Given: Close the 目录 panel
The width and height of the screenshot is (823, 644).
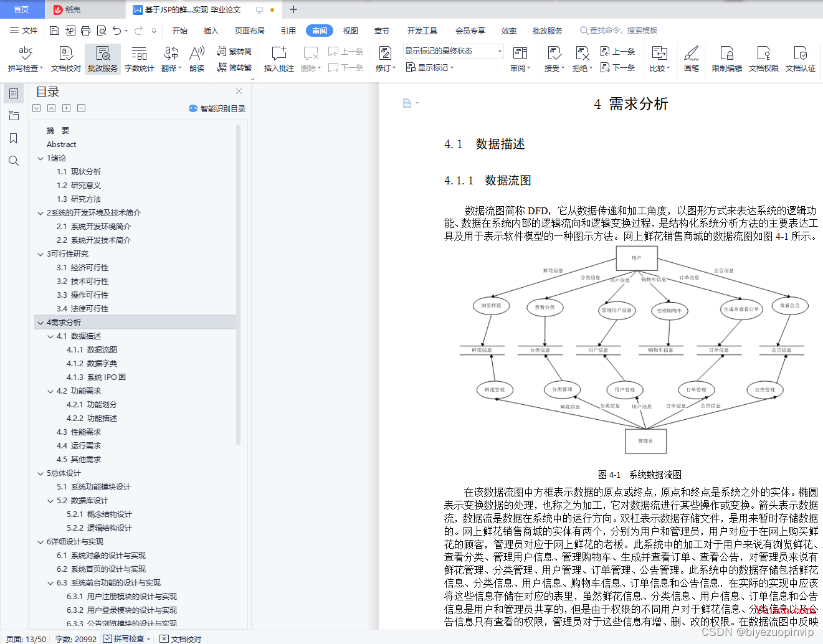Looking at the screenshot, I should click(x=239, y=92).
